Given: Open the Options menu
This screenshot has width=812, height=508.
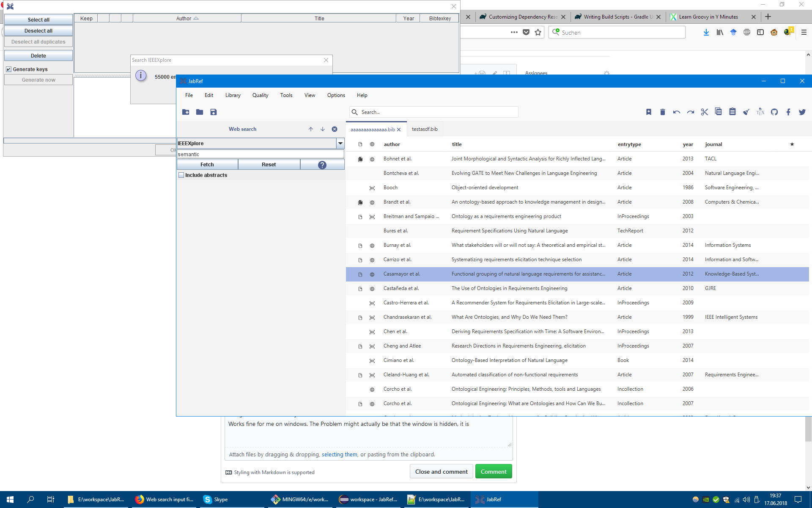Looking at the screenshot, I should tap(336, 95).
